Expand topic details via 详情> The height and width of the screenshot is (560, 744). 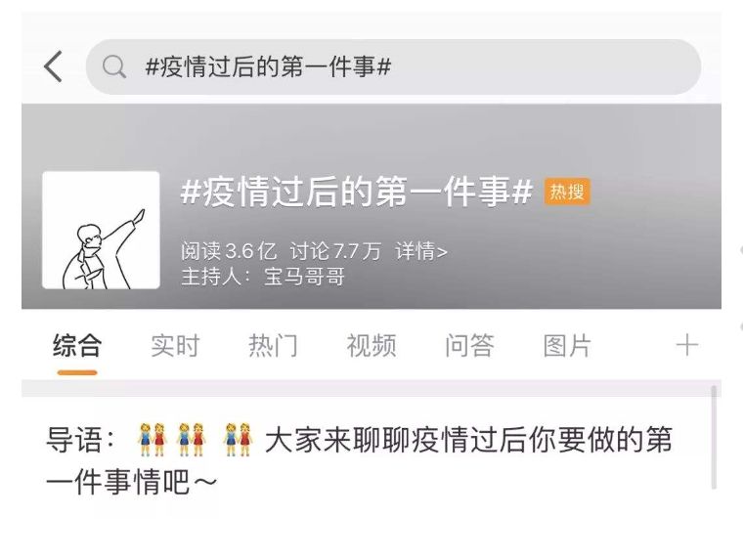pos(420,251)
